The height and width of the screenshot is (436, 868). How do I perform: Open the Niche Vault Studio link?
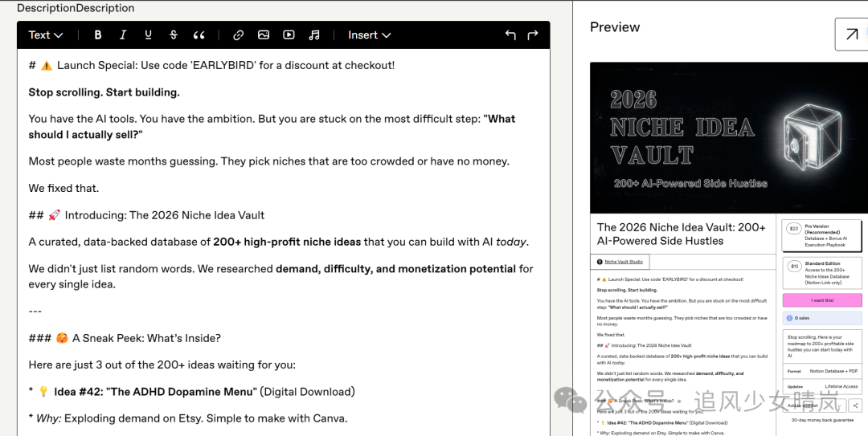tap(623, 262)
